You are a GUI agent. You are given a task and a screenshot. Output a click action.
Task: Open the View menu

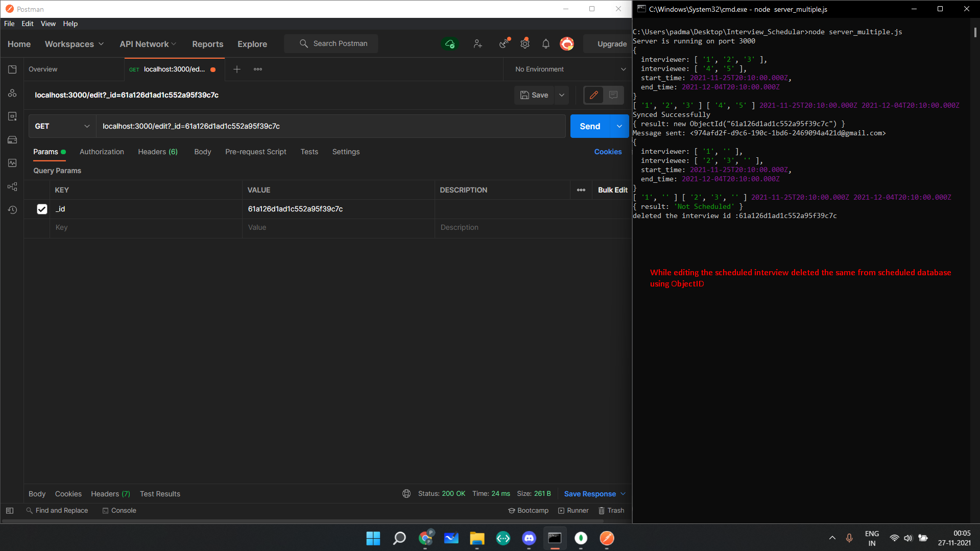coord(48,23)
